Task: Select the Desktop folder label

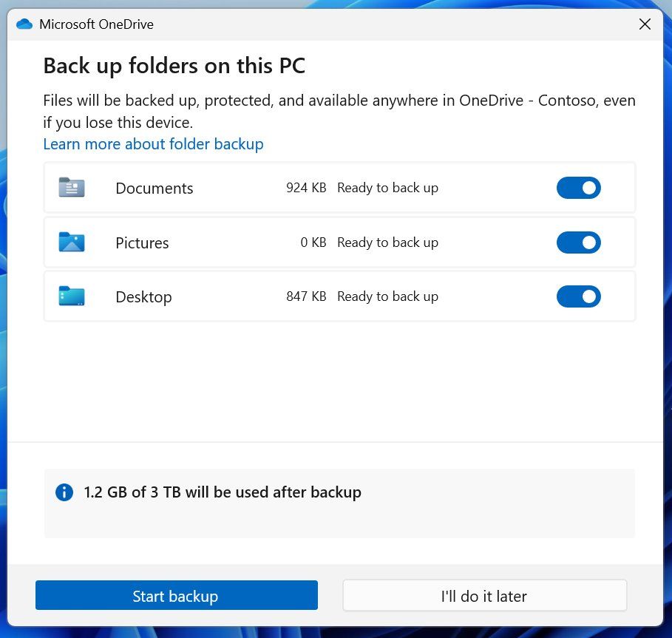Action: tap(143, 297)
